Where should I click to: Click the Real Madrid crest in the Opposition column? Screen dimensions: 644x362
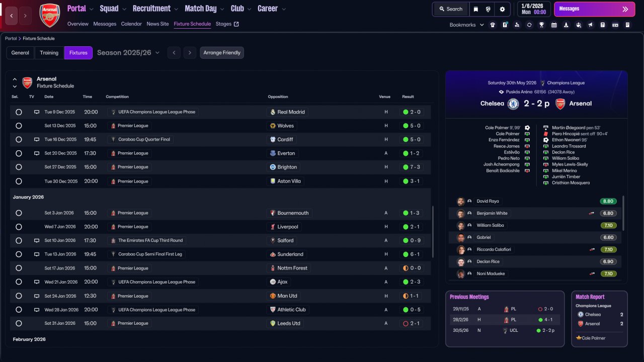273,112
